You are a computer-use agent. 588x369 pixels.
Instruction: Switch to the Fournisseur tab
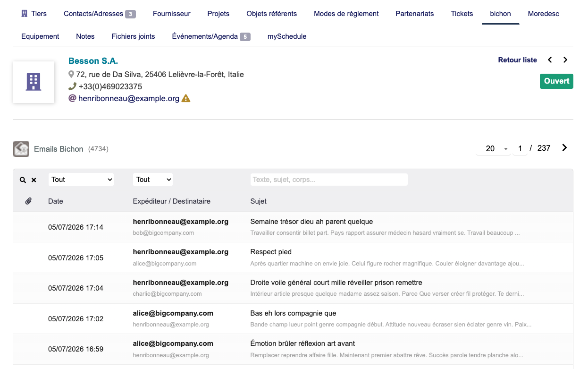172,14
